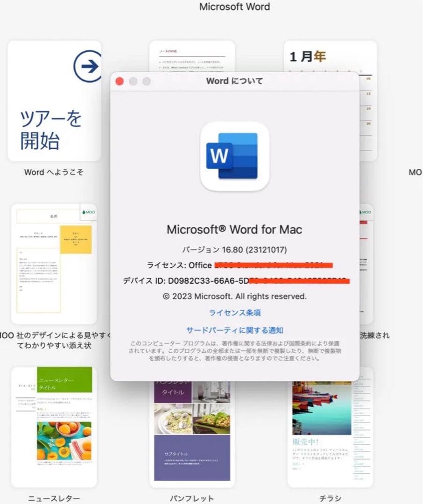
Task: Click the green zoom button
Action: coord(146,81)
